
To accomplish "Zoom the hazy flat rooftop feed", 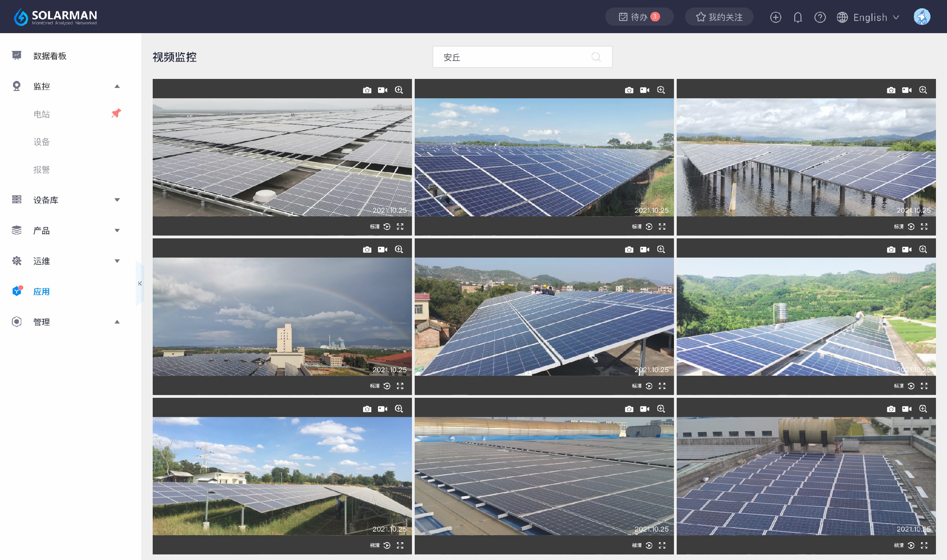I will 399,90.
